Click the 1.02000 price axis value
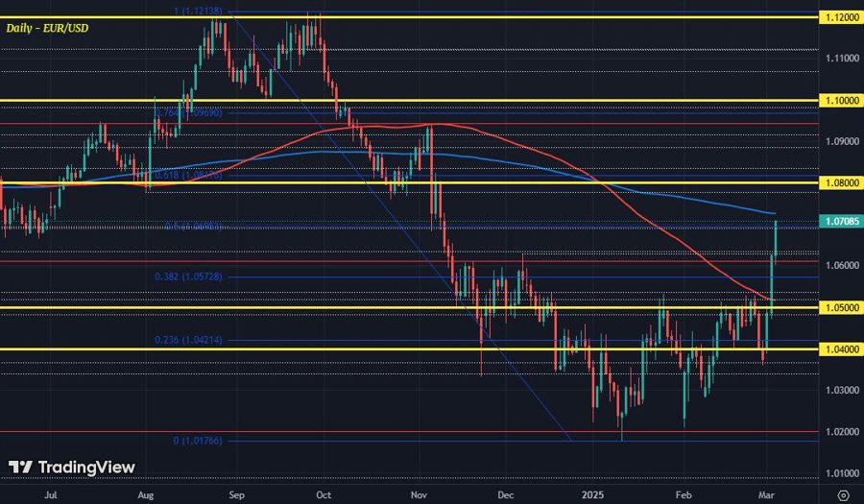864x504 pixels. coord(842,432)
